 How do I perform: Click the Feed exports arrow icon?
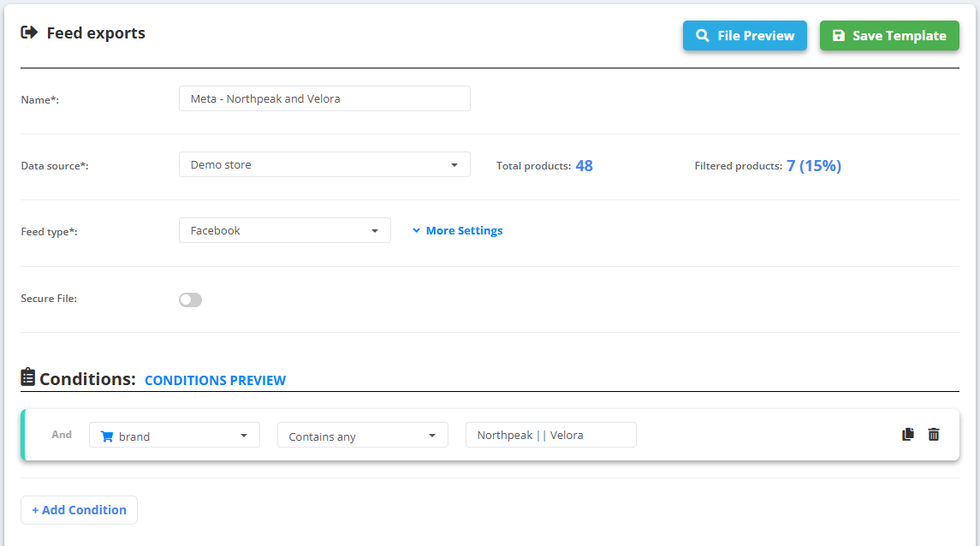point(29,33)
